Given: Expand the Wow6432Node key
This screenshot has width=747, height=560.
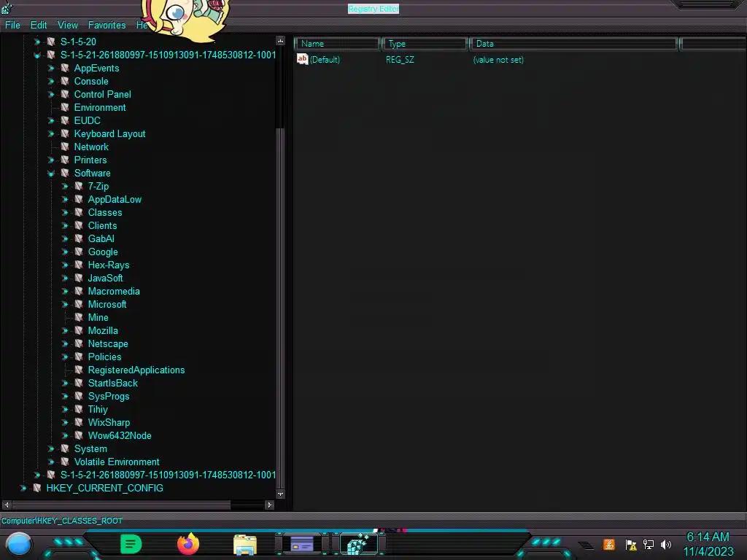Looking at the screenshot, I should pos(65,436).
